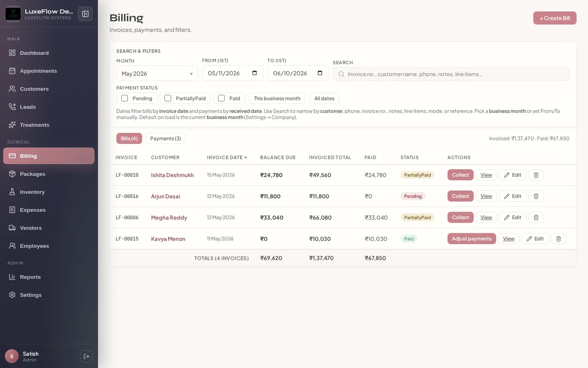Collect payment for invoice LF-00016
588x368 pixels.
click(x=460, y=196)
